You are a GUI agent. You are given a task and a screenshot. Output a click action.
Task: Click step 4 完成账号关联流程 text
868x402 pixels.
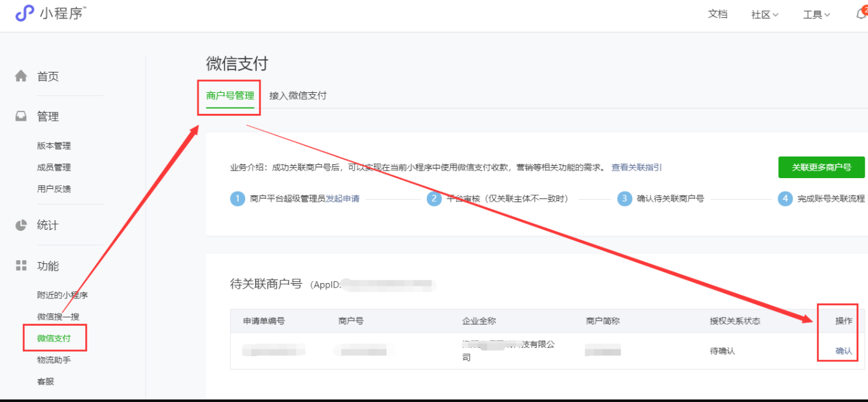pos(831,198)
